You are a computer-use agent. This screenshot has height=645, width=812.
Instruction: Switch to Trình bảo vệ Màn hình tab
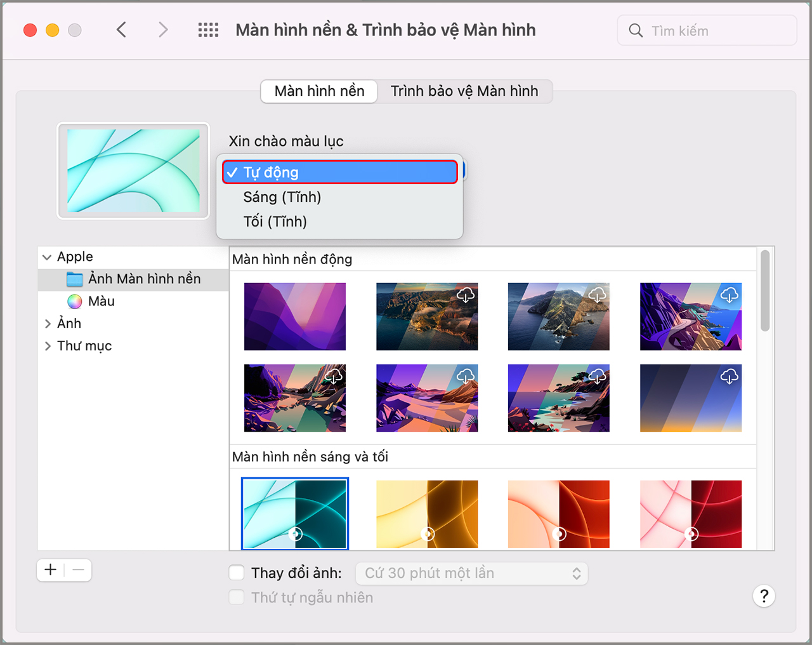click(464, 91)
